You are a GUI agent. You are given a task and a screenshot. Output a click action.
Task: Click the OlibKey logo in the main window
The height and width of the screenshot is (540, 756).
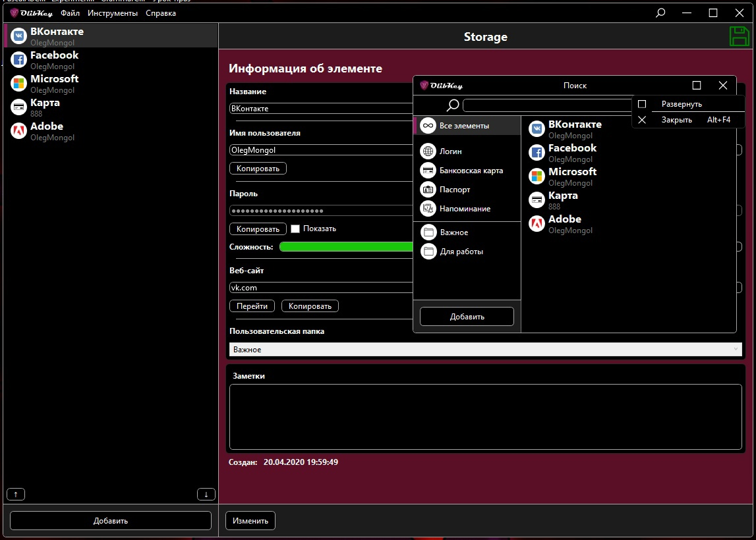pyautogui.click(x=32, y=13)
